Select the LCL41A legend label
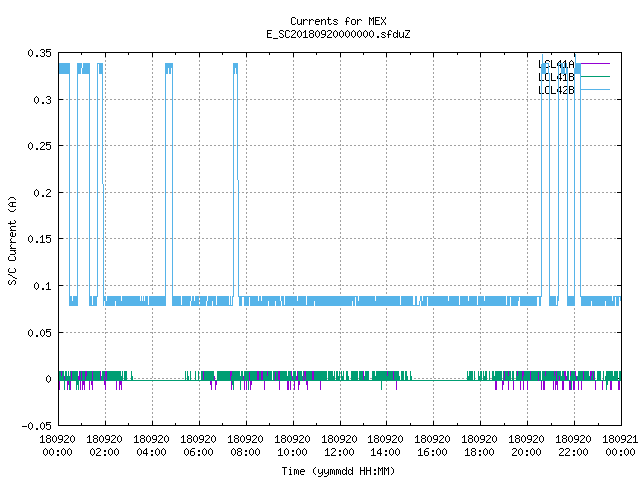This screenshot has height=480, width=640. point(556,64)
